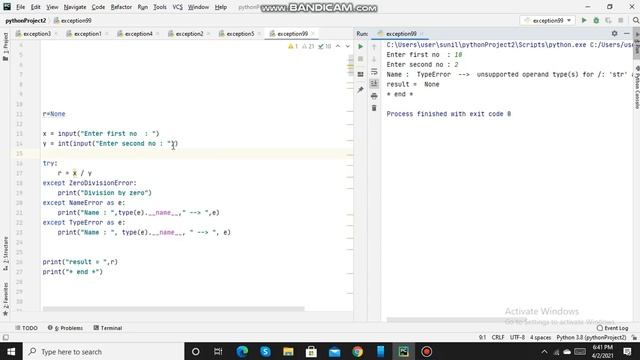Click the up-the-stack-trace arrow
Image resolution: width=640 pixels, height=360 pixels.
374,47
